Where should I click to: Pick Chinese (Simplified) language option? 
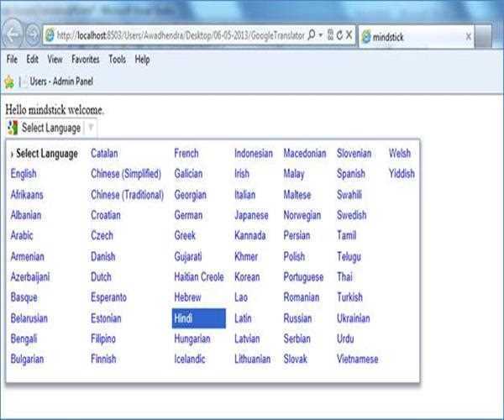[x=126, y=174]
